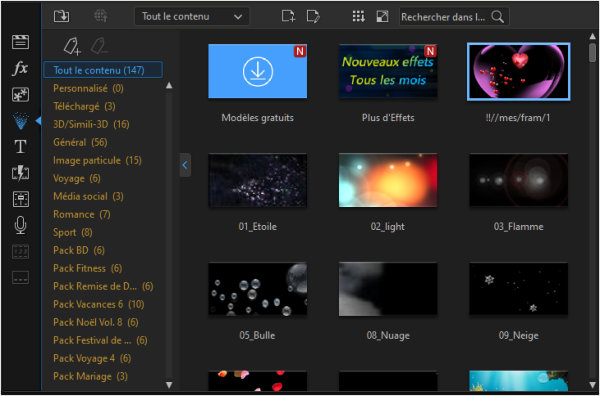Click the delete tag icon

click(99, 46)
